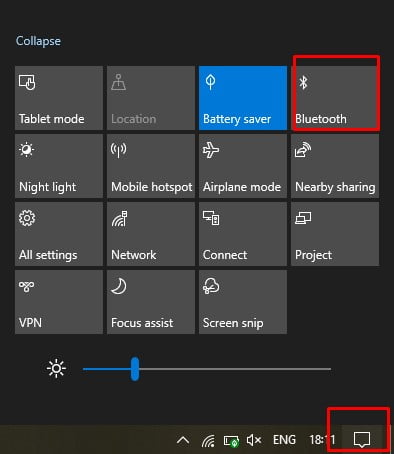This screenshot has height=454, width=394.
Task: Toggle the Focus assist tile
Action: [151, 302]
